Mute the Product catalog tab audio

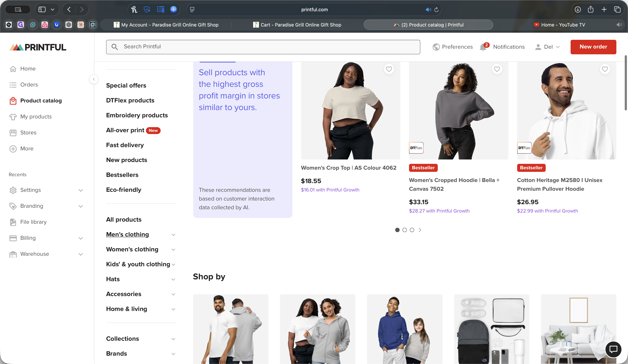[x=428, y=9]
